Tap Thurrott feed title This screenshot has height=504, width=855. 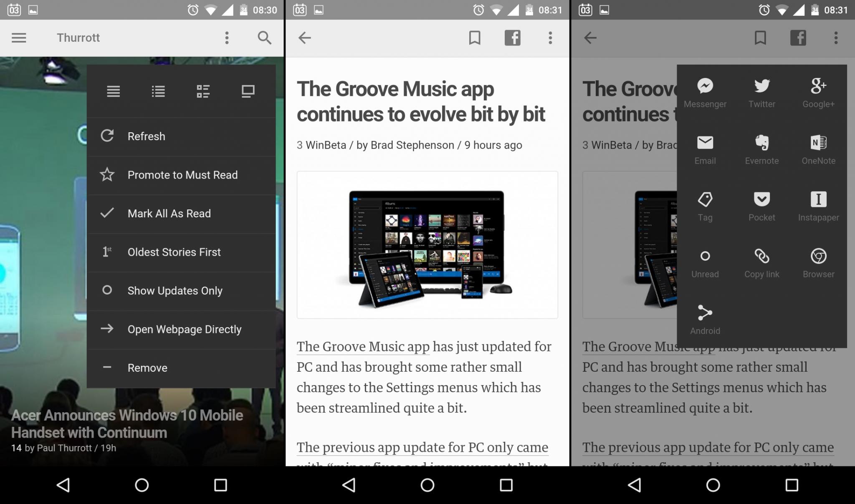[x=78, y=38]
